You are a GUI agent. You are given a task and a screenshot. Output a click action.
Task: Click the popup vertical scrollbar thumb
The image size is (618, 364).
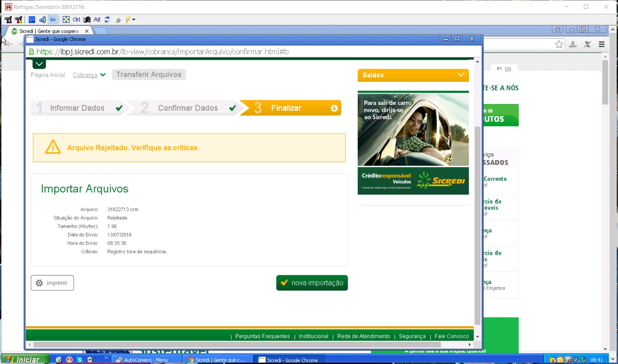coord(477,225)
